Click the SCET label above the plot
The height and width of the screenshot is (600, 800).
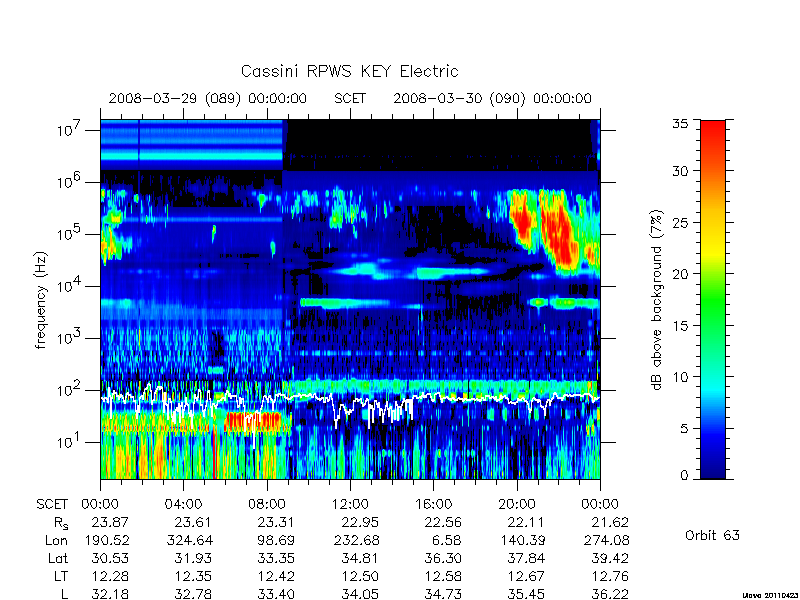tap(350, 98)
